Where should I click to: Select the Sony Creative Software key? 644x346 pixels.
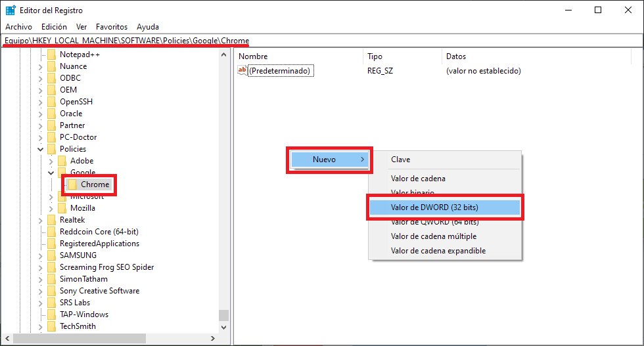click(99, 291)
